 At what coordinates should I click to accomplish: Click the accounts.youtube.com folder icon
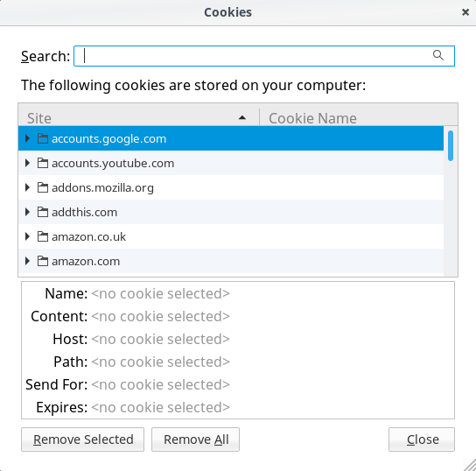43,163
